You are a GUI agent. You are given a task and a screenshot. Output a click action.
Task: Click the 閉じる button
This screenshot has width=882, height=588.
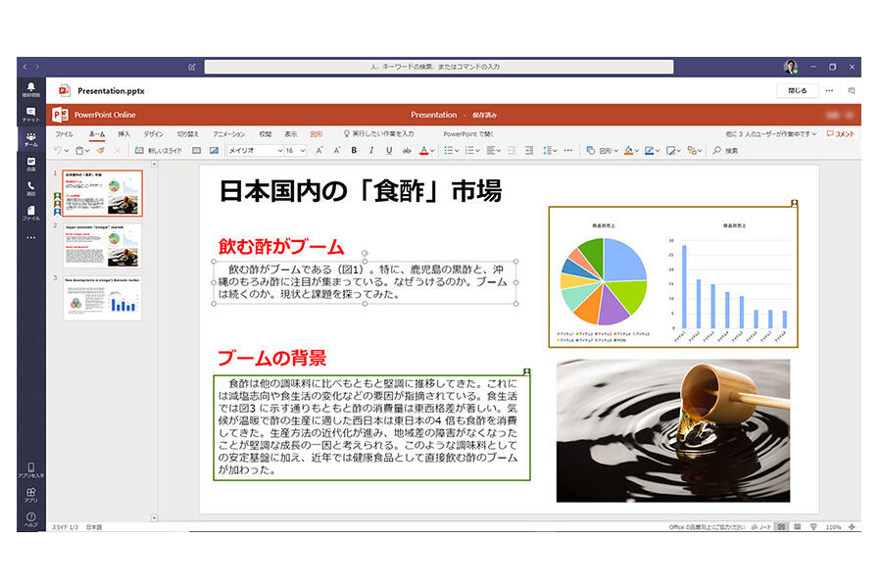click(x=797, y=90)
